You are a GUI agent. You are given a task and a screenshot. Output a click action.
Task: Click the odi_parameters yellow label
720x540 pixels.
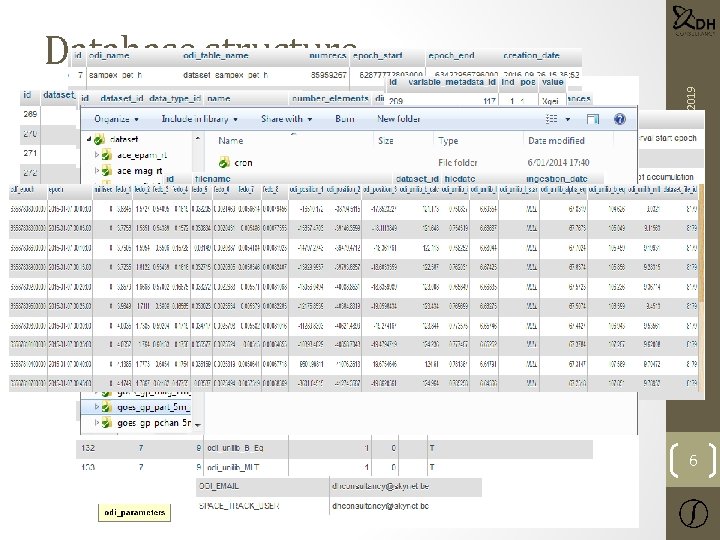(x=135, y=512)
